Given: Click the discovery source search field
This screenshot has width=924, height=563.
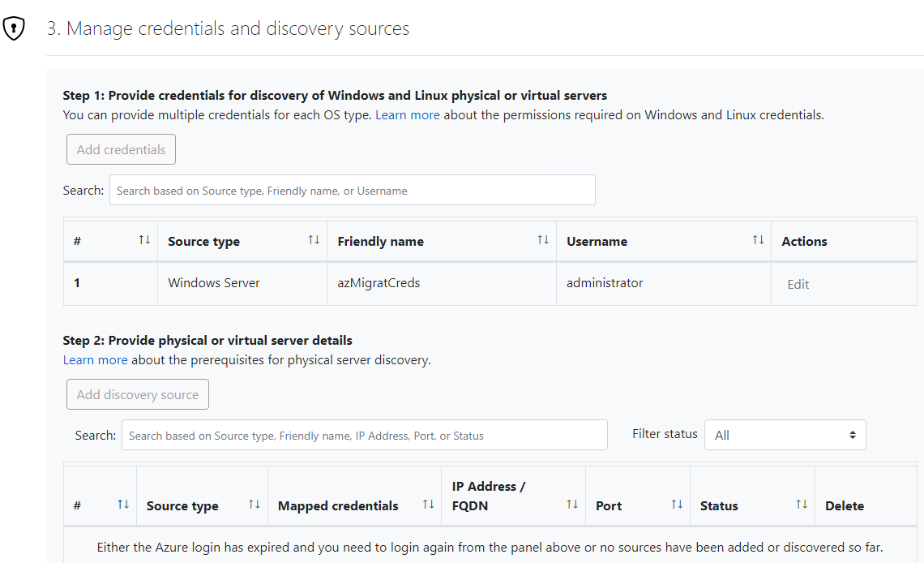Looking at the screenshot, I should pyautogui.click(x=364, y=435).
